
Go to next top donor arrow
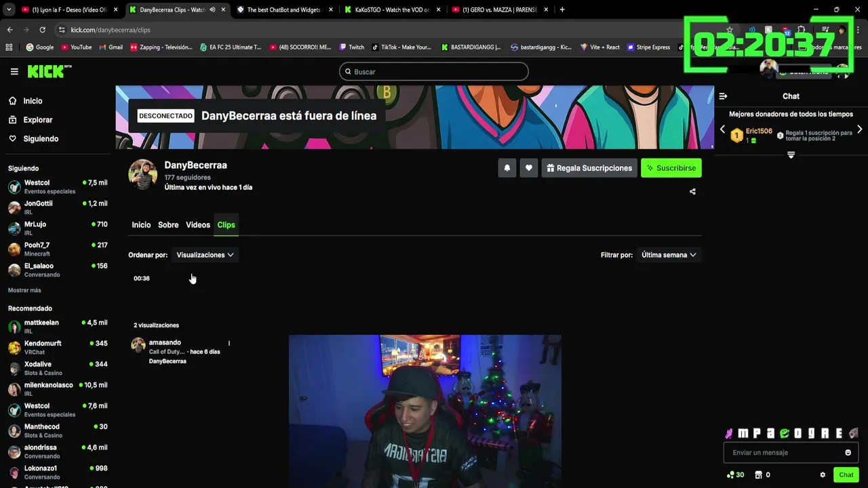859,129
